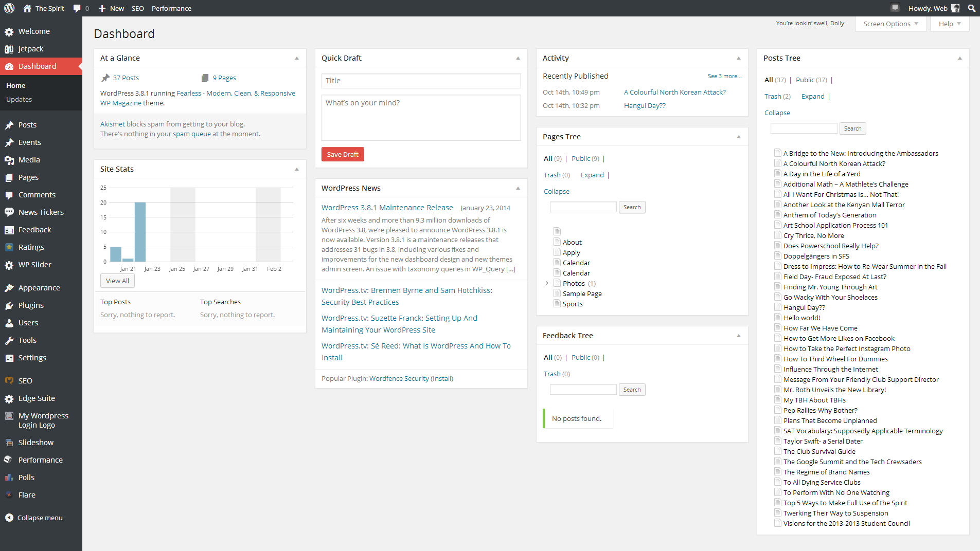This screenshot has height=551, width=980.
Task: Click the What's on your mind textarea
Action: pyautogui.click(x=421, y=118)
